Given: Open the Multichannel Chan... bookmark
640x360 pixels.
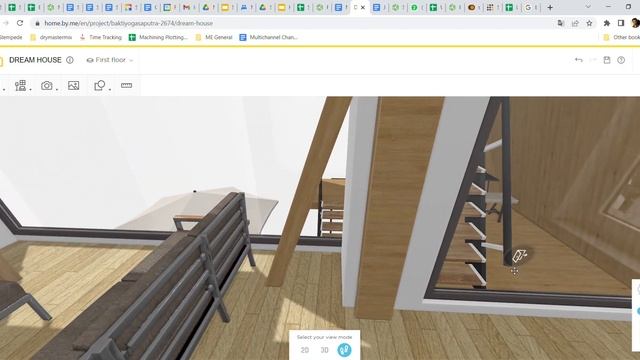Looking at the screenshot, I should click(x=269, y=37).
